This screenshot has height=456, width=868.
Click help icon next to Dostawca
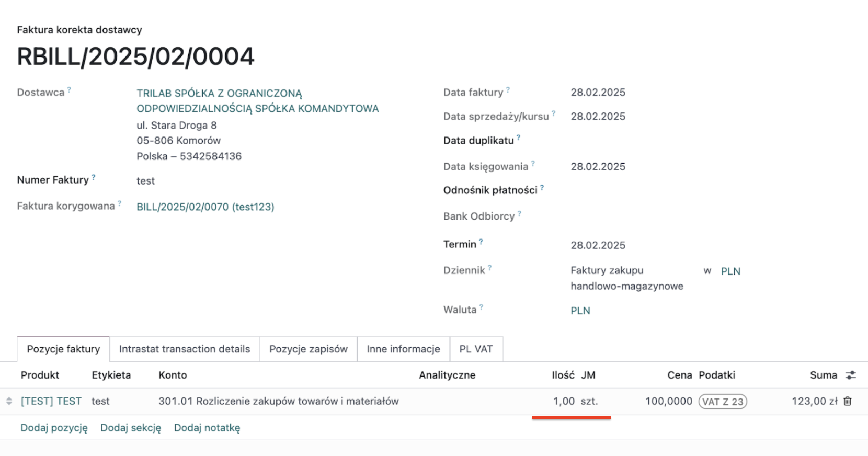[69, 90]
